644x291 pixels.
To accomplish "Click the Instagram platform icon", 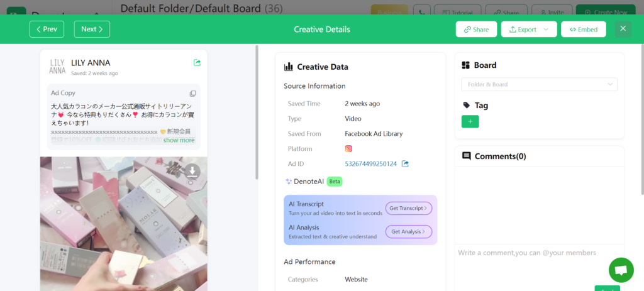I will coord(348,148).
